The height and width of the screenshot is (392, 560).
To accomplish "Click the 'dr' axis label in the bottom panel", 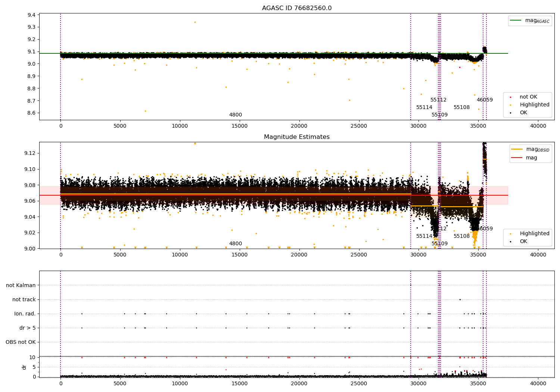I will coord(24,367).
